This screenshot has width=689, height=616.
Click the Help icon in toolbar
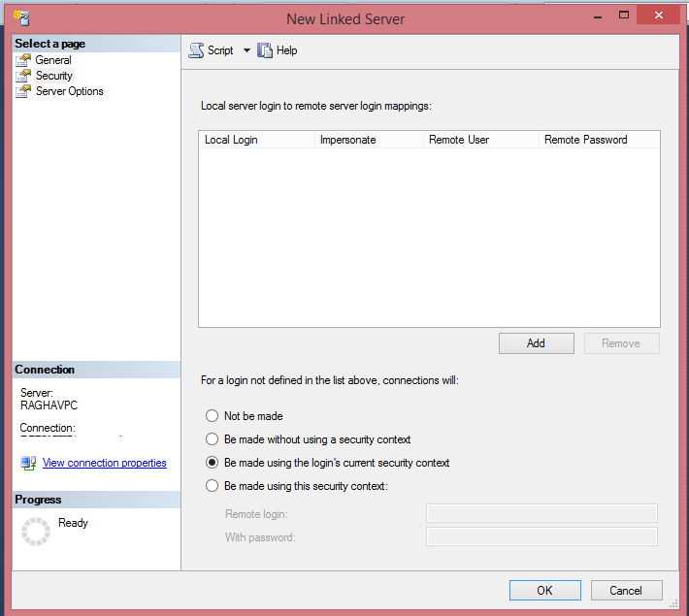click(265, 50)
